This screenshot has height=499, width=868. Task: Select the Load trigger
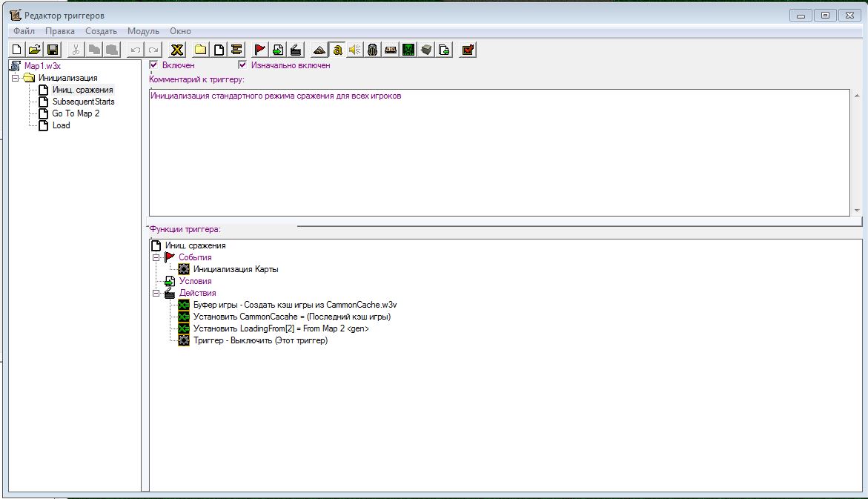coord(61,125)
